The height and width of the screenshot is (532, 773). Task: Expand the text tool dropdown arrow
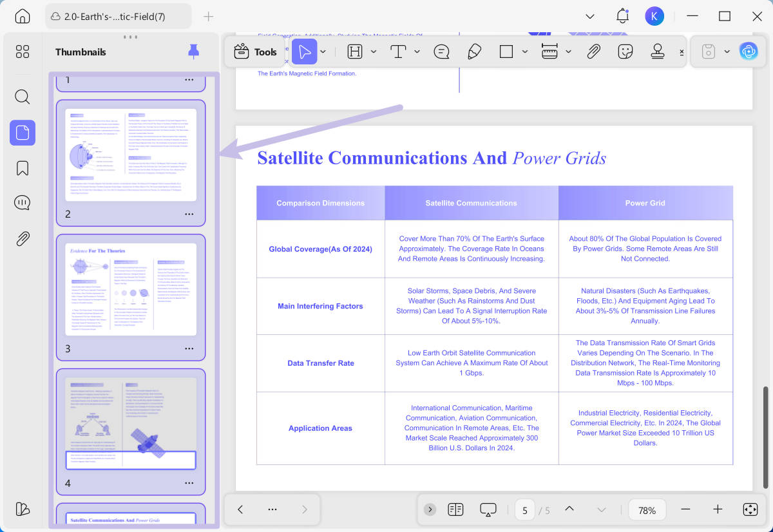417,52
